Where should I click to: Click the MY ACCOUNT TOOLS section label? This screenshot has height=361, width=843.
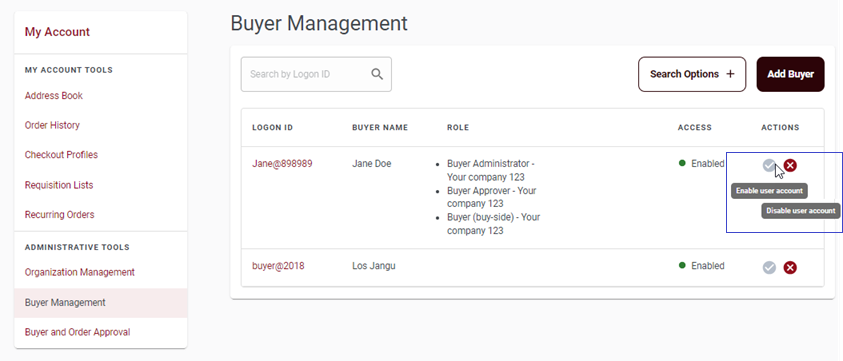(69, 70)
